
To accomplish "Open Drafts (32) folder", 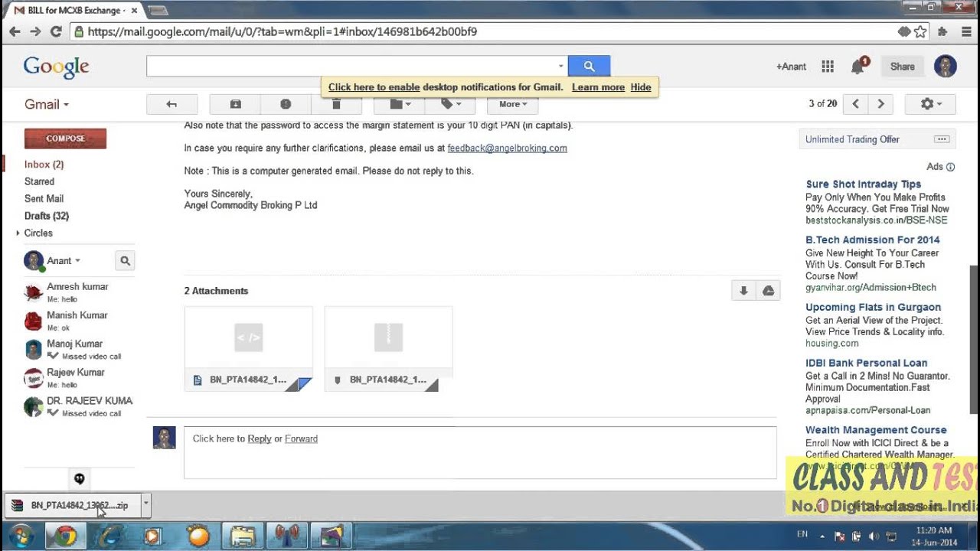I will pos(46,216).
